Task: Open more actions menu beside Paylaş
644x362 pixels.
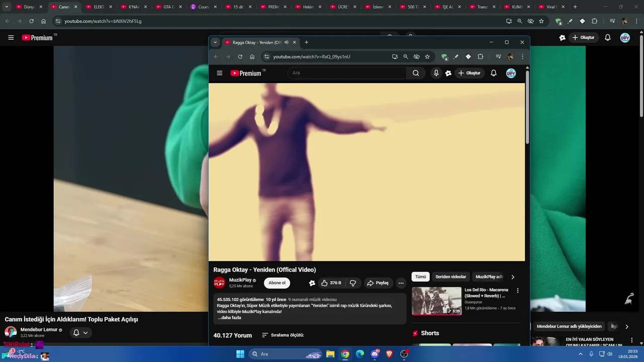Action: click(401, 283)
